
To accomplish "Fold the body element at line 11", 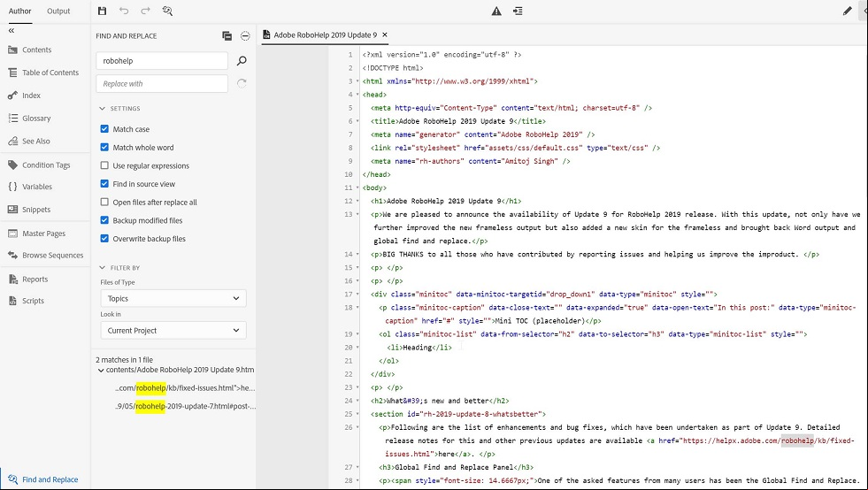I will 357,188.
